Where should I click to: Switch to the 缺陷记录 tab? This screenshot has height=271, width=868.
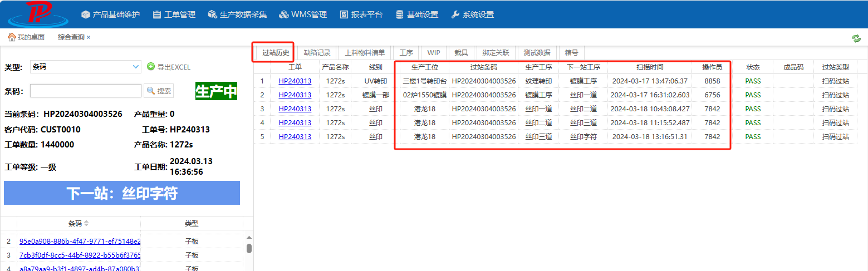pyautogui.click(x=317, y=53)
